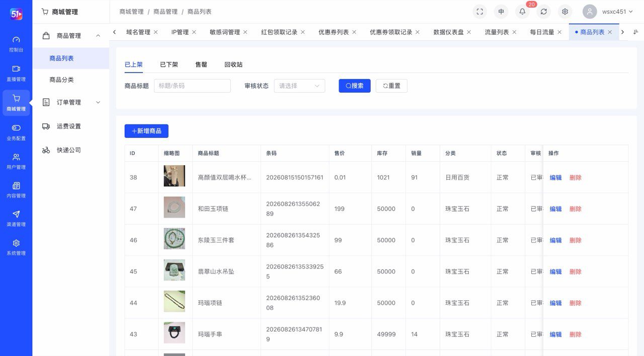Edit the 东陵玉三件套 product
Image resolution: width=644 pixels, height=356 pixels.
click(x=555, y=240)
